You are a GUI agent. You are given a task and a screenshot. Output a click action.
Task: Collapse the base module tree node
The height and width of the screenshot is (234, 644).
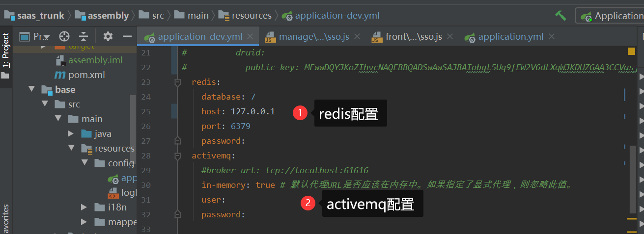tap(32, 89)
